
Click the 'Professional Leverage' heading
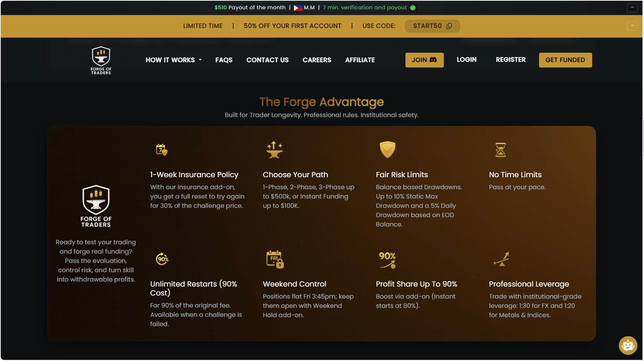coord(529,284)
